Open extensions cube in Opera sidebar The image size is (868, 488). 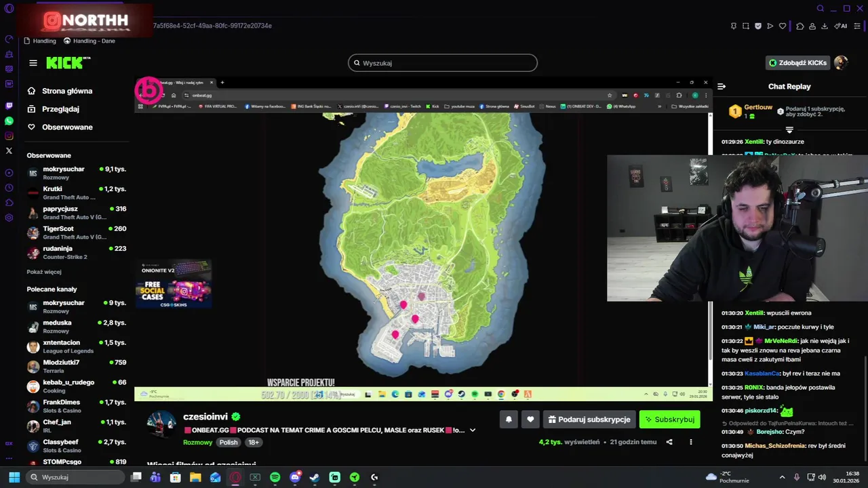click(x=9, y=203)
